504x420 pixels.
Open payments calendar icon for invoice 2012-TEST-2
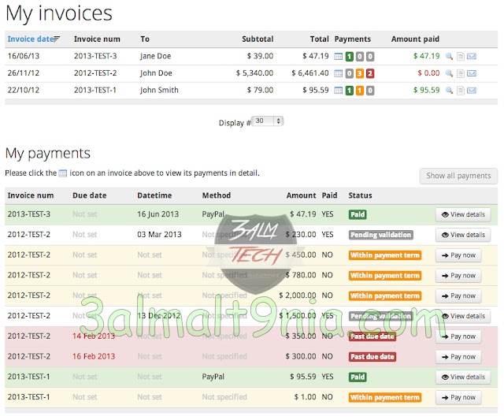point(338,73)
